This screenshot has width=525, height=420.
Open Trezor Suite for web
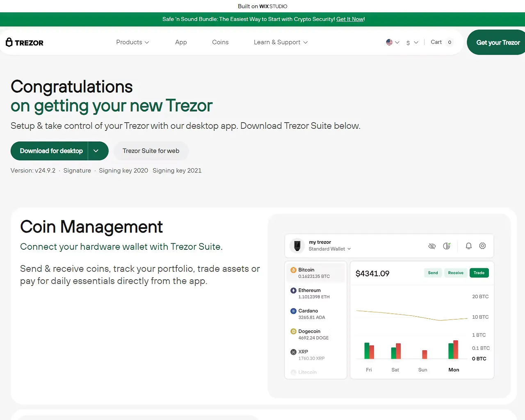click(151, 151)
